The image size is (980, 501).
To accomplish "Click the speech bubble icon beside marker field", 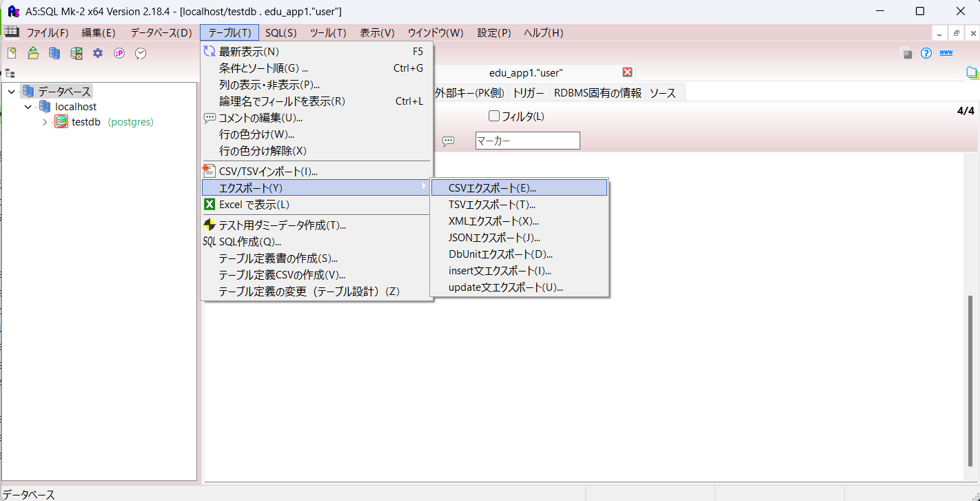I will coord(448,141).
